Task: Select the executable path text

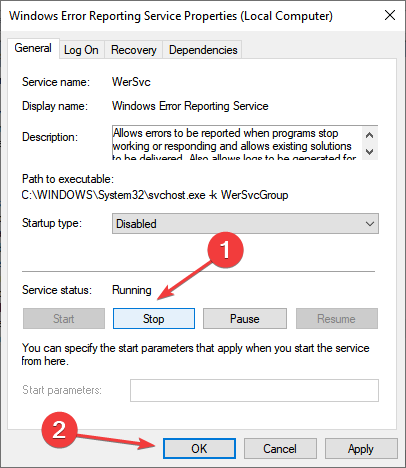Action: point(155,195)
